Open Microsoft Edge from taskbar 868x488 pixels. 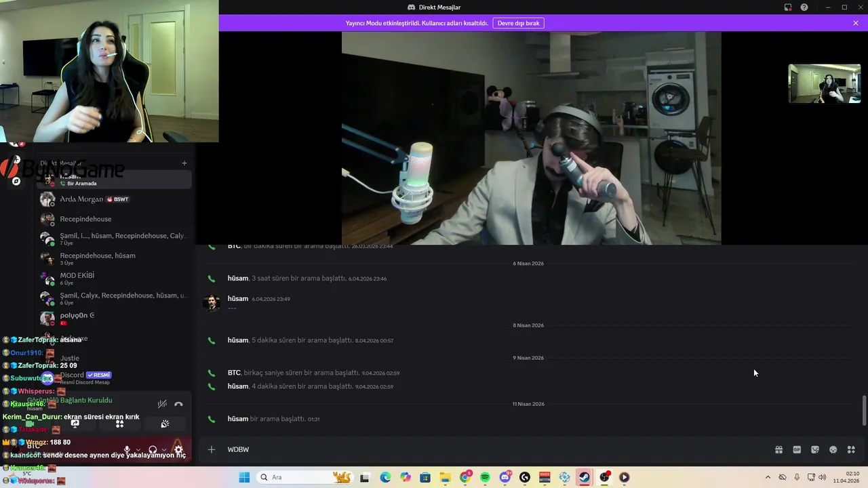(x=385, y=477)
